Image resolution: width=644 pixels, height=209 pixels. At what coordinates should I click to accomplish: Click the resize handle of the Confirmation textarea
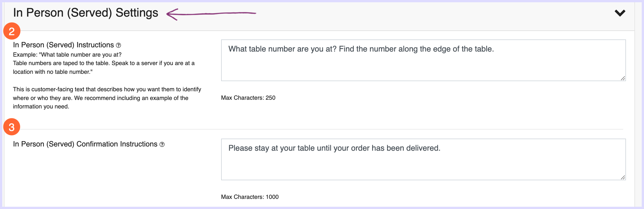623,177
